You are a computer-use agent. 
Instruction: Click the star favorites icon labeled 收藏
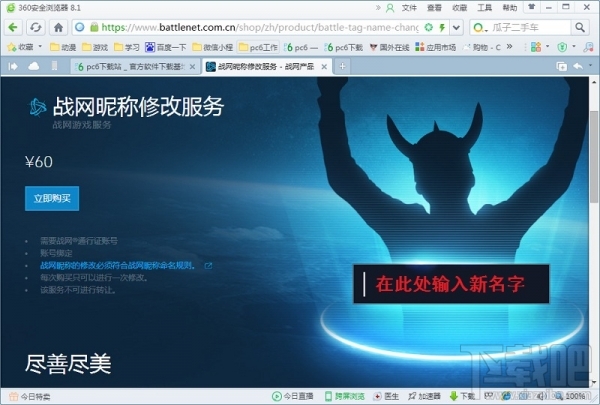click(x=20, y=47)
